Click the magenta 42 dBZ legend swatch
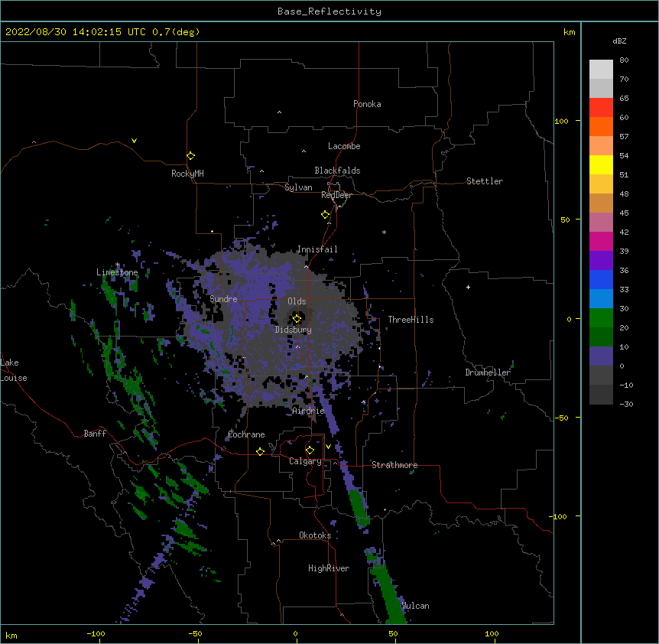Screen dimensions: 659x644 [x=601, y=241]
